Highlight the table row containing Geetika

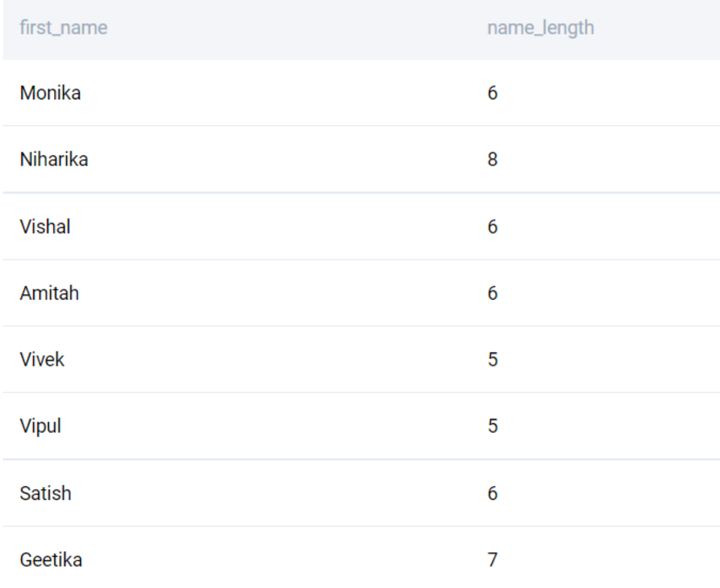click(x=290, y=560)
